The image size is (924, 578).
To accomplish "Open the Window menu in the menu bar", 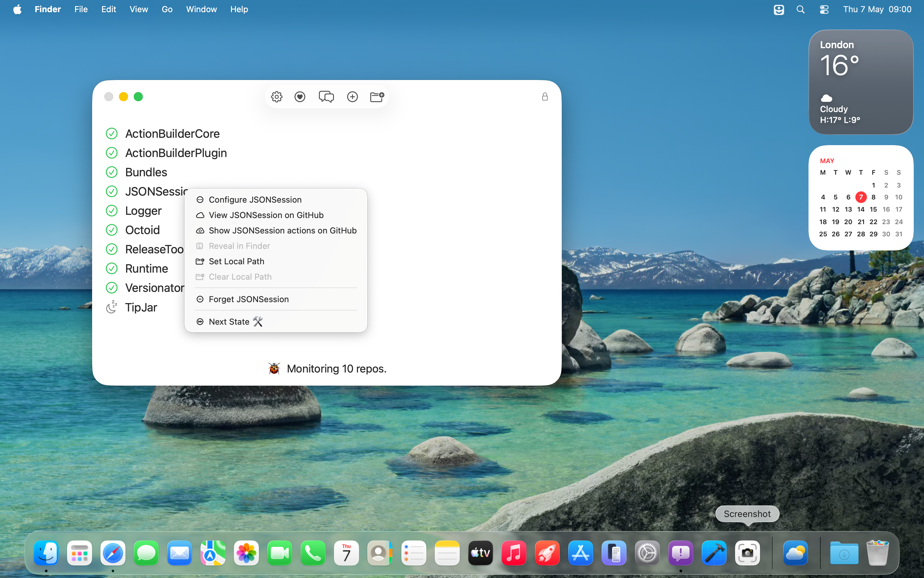I will pos(201,9).
